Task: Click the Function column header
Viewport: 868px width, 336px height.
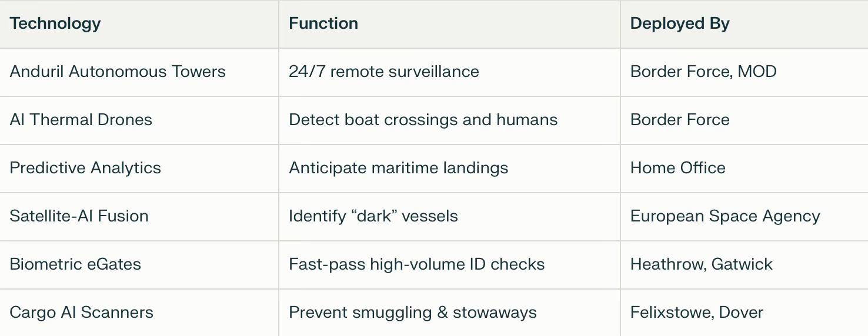Action: pos(449,24)
